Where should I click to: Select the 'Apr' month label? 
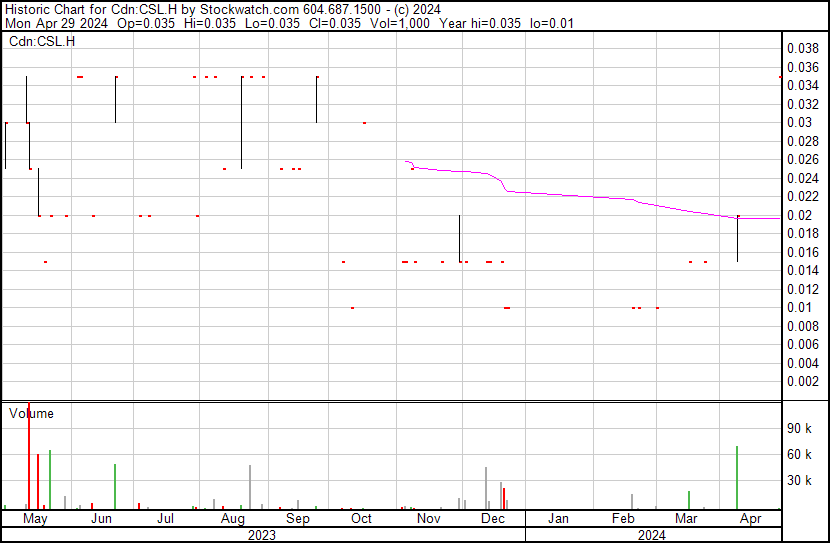tap(751, 519)
